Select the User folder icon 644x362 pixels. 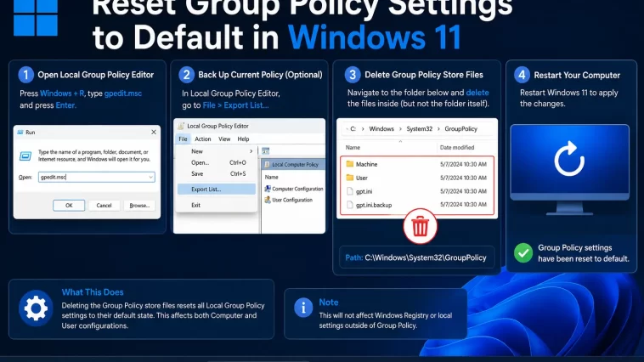349,177
